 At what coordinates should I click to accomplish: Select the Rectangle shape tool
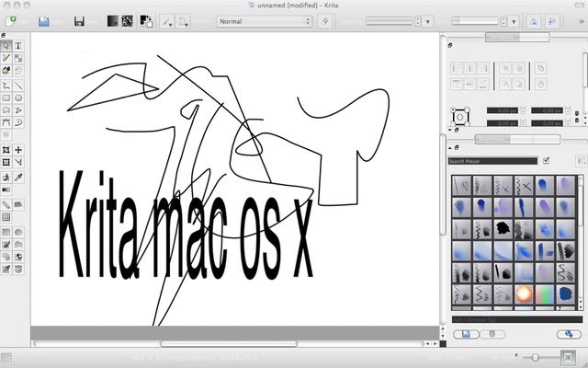(x=6, y=98)
